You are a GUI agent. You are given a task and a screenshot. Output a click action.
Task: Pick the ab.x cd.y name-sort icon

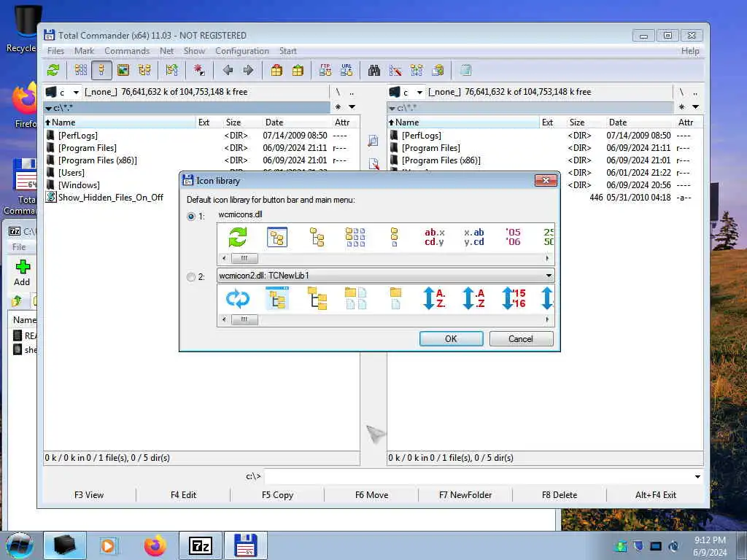click(435, 237)
